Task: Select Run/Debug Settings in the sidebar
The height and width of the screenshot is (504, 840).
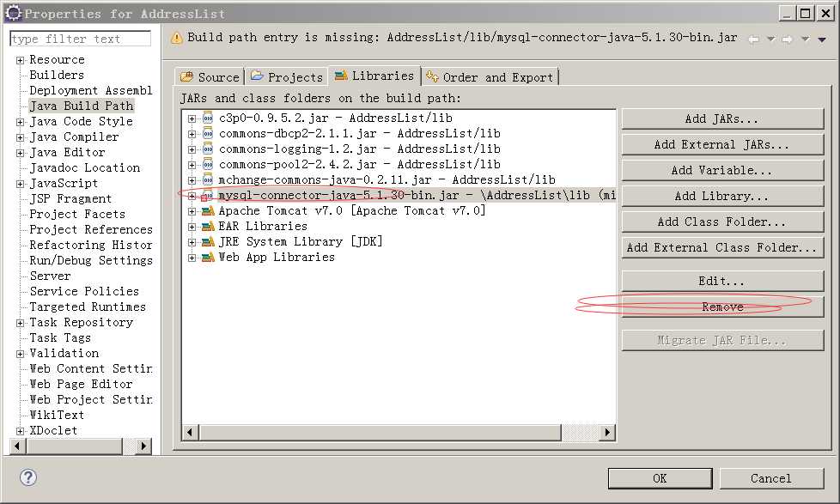Action: (x=90, y=261)
